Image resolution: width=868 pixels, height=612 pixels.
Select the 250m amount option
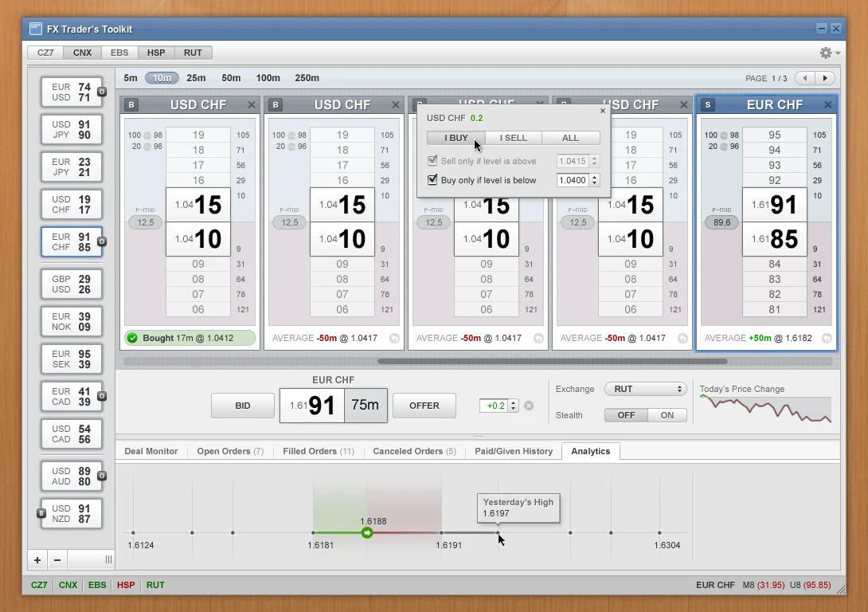[x=307, y=78]
